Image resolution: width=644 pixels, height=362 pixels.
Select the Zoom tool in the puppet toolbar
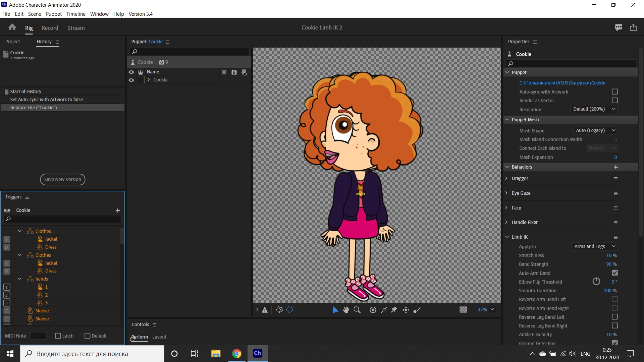tap(357, 310)
